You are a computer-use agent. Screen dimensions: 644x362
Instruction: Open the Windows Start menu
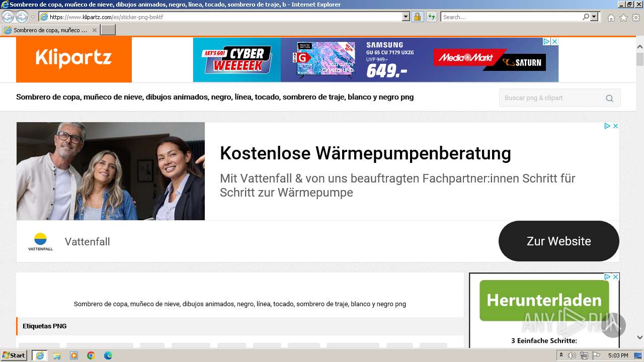tap(14, 355)
